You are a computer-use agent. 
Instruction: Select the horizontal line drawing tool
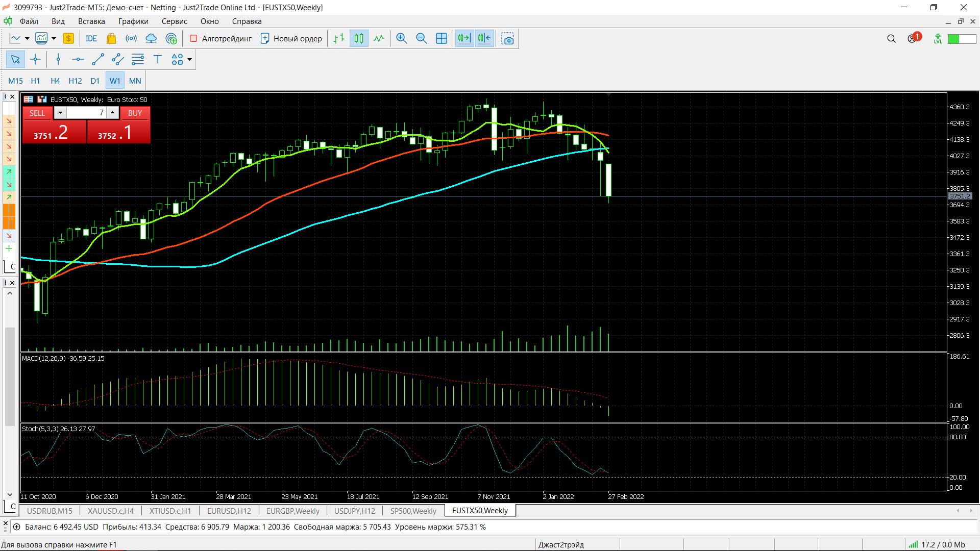[78, 59]
